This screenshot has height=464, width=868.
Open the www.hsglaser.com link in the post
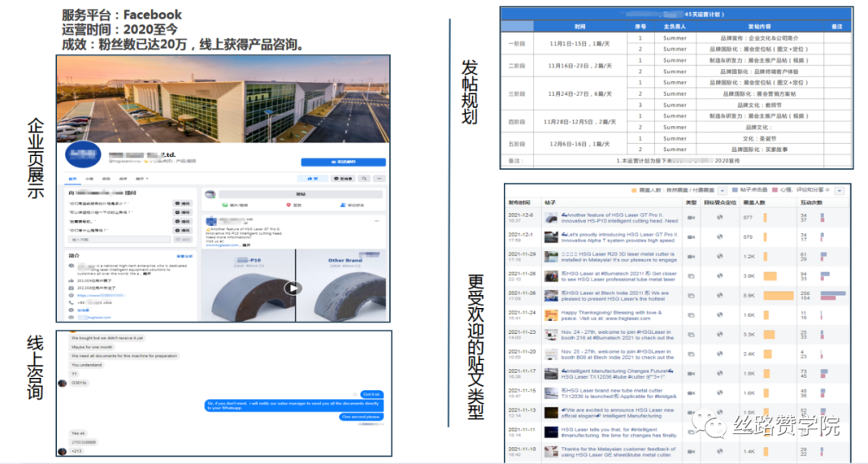pos(222,244)
